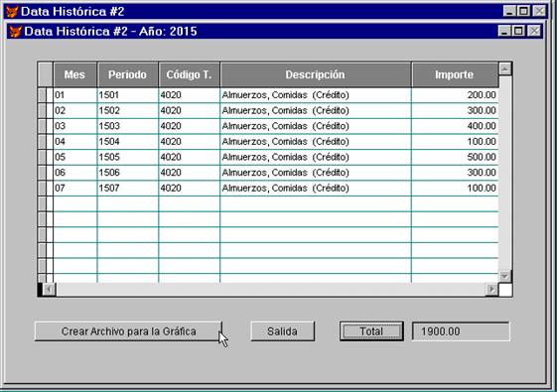Screen dimensions: 557x392
Task: Click the grid's horizontal scrollbar left arrow
Action: 50,290
